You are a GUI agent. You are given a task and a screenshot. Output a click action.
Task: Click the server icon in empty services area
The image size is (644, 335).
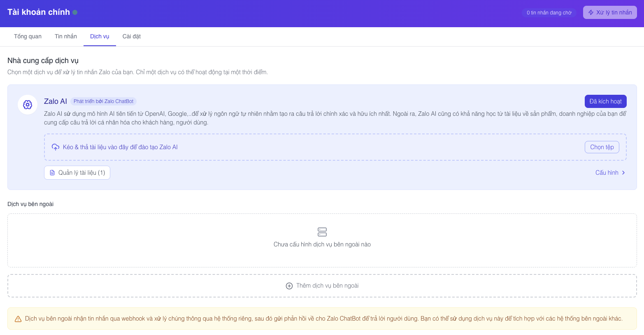click(x=322, y=232)
